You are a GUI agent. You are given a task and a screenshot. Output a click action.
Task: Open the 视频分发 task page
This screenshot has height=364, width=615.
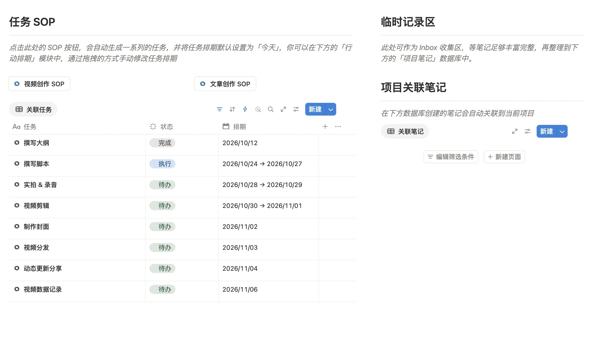point(36,248)
